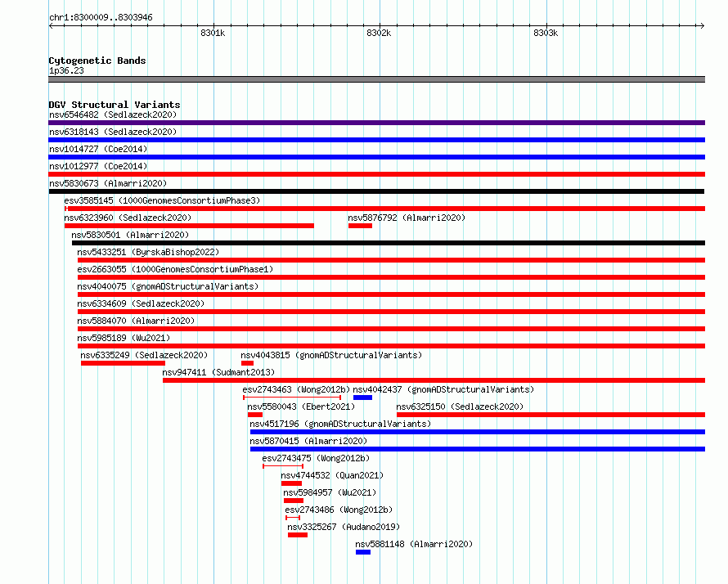The image size is (728, 584).
Task: Open variant label nsv5985189 (Wu2021)
Action: [124, 338]
